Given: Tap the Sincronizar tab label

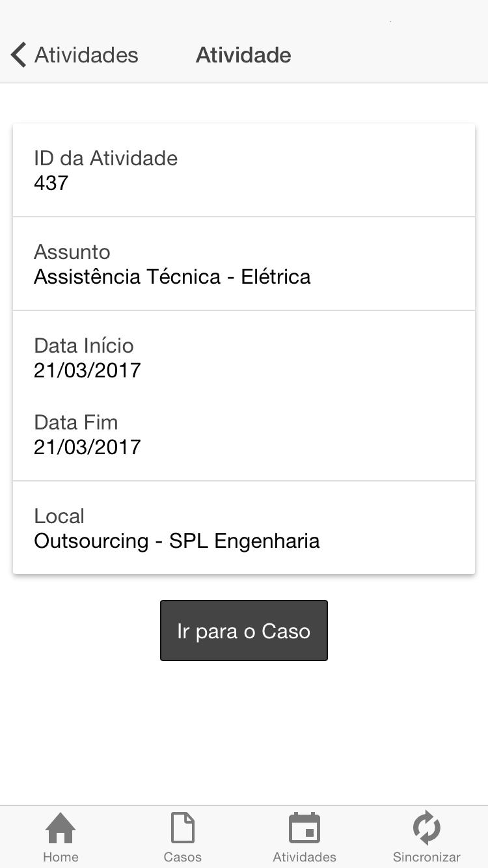Looking at the screenshot, I should [426, 857].
